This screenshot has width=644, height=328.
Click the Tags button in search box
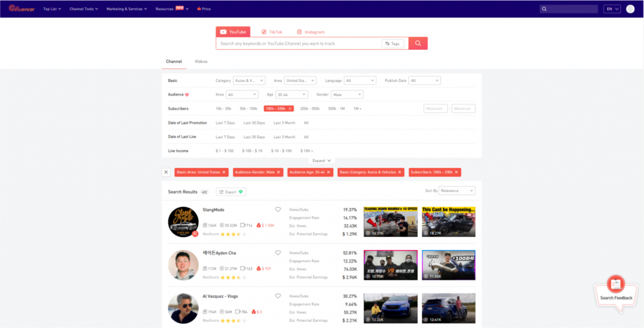coord(392,43)
